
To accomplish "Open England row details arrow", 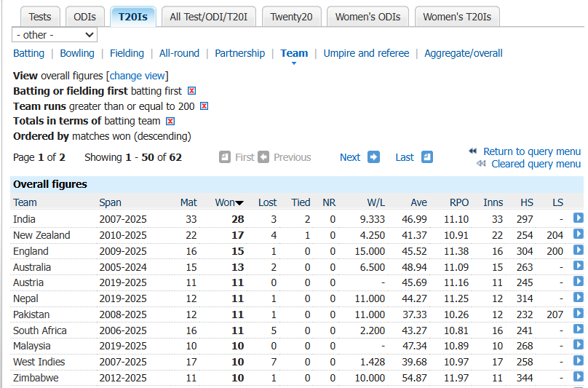I will coord(579,250).
